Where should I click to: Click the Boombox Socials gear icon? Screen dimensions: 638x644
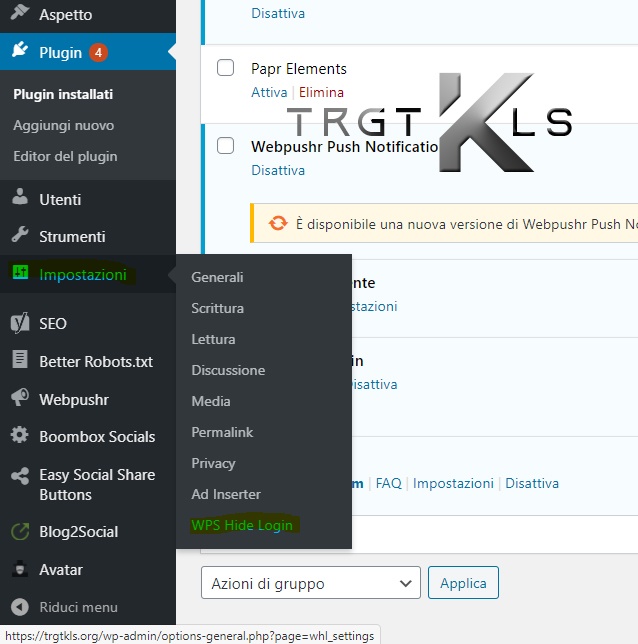point(20,436)
